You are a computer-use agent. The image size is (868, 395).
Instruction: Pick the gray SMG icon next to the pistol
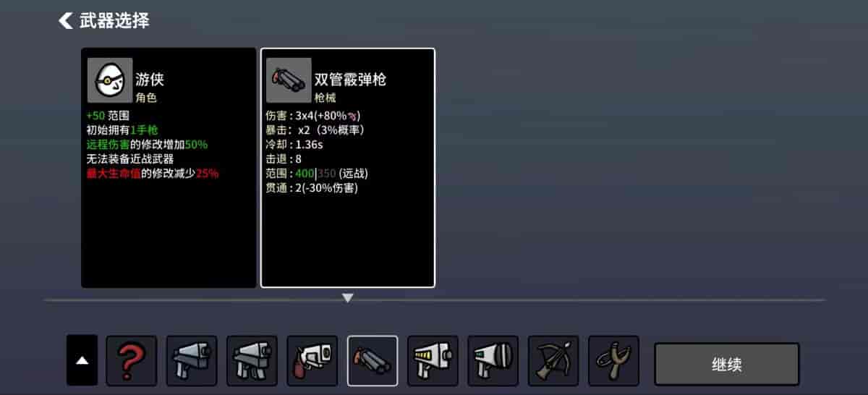coord(252,360)
